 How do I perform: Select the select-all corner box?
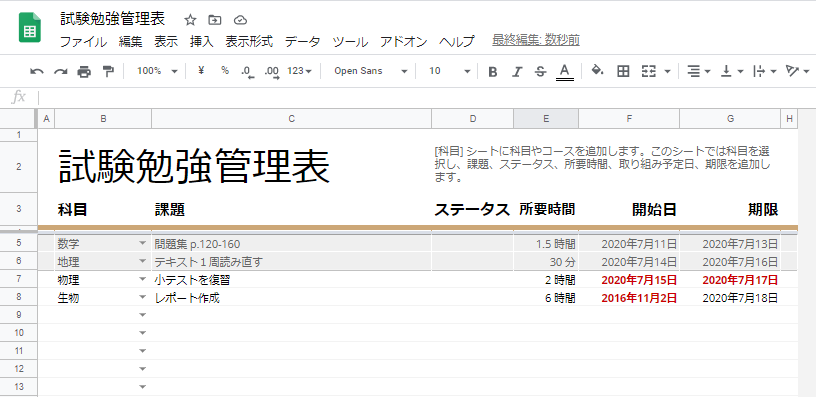pyautogui.click(x=19, y=119)
